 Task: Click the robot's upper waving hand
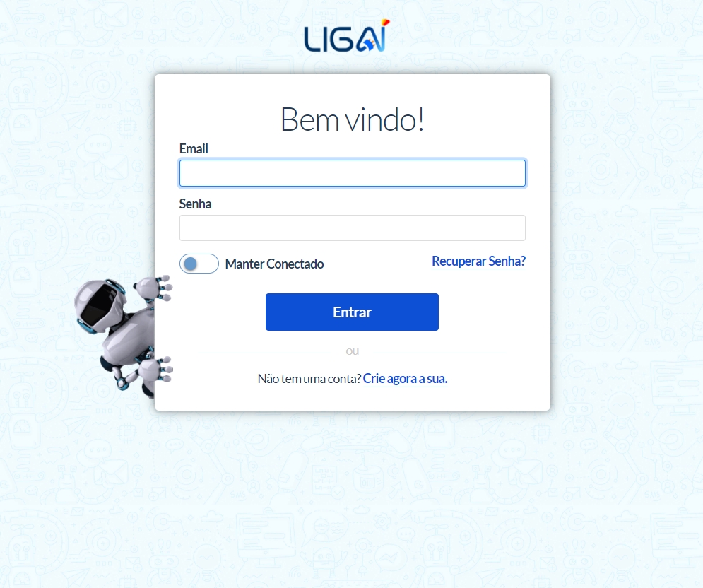tap(154, 288)
